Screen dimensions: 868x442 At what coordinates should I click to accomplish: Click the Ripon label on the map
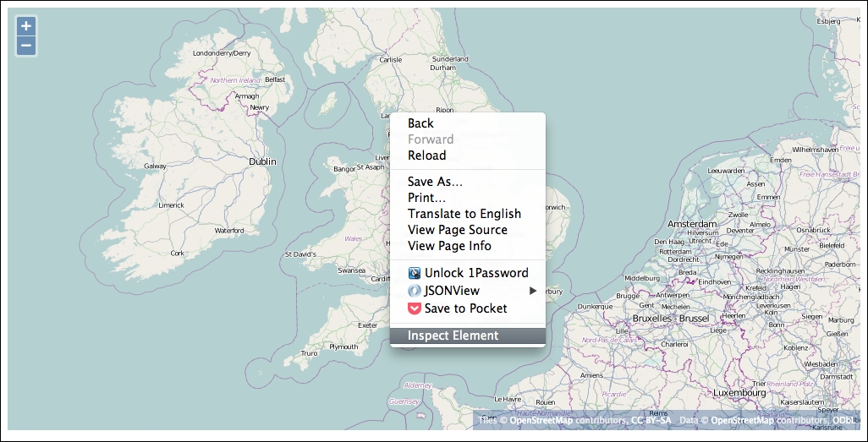pos(444,110)
